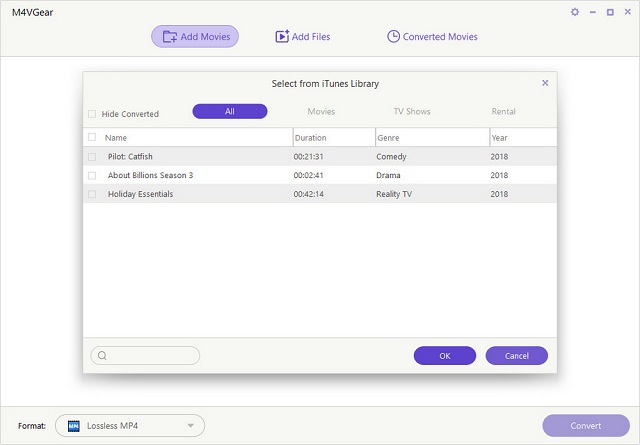This screenshot has width=640, height=445.
Task: Click the search magnifier icon
Action: click(102, 356)
